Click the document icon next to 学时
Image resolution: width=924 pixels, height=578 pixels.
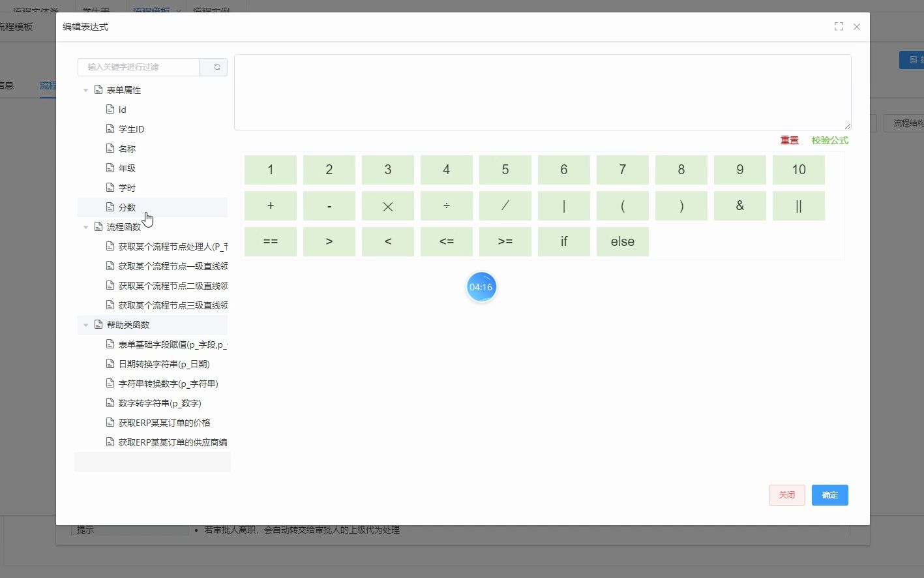[110, 188]
